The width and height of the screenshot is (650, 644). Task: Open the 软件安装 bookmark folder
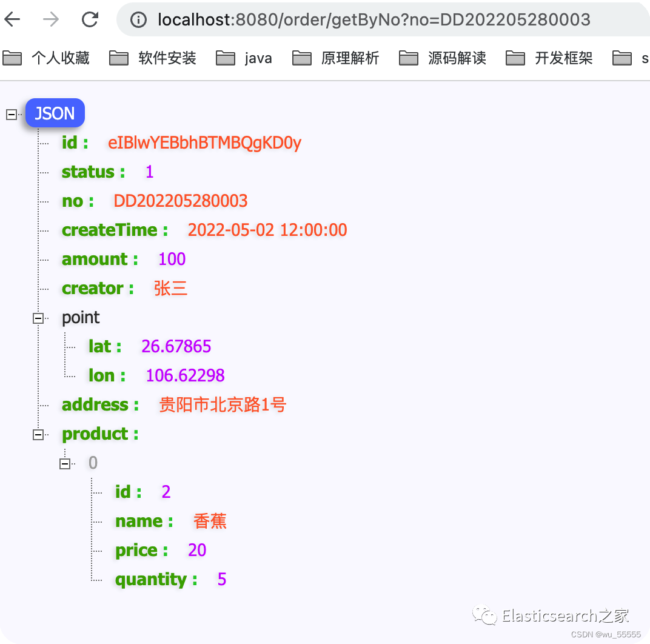pyautogui.click(x=153, y=58)
